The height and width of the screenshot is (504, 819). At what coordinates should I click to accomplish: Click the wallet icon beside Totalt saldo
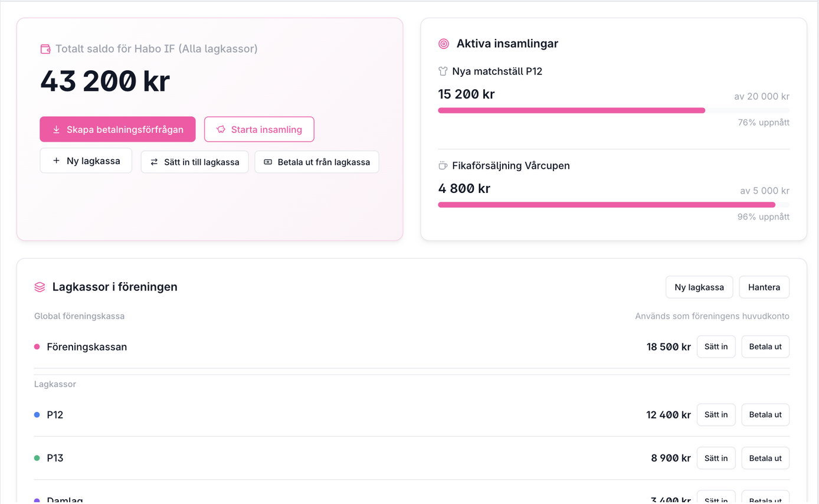pyautogui.click(x=45, y=49)
